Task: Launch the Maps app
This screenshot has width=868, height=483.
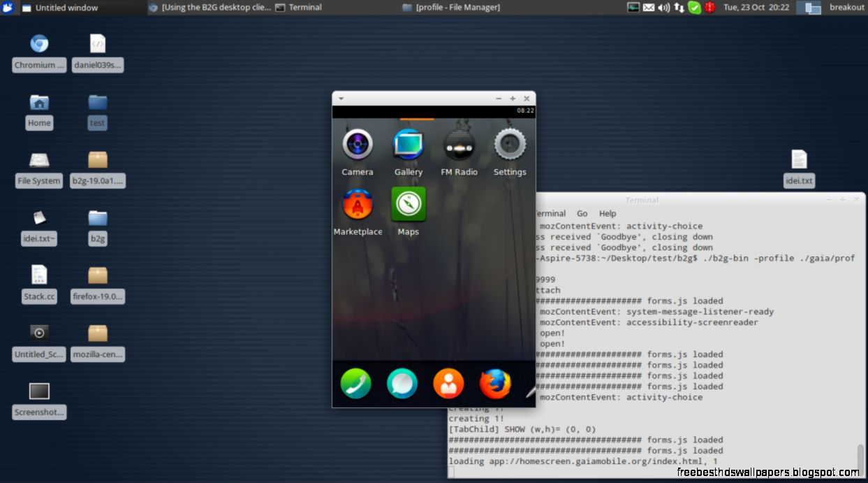Action: point(408,203)
